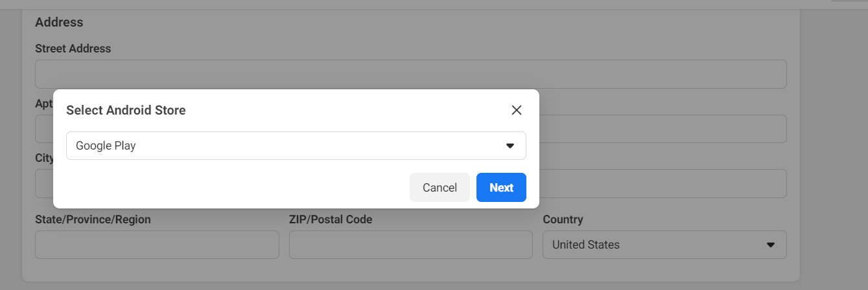Click the ZIP/Postal Code label
This screenshot has width=868, height=290.
click(331, 219)
